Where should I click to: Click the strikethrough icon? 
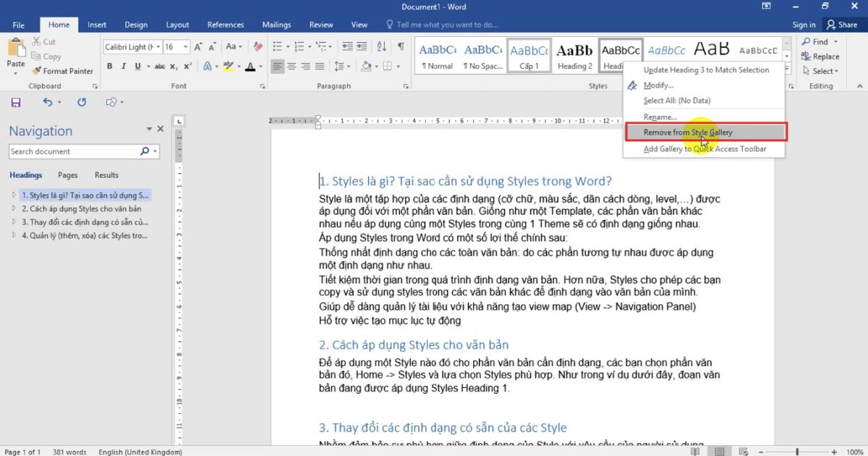pos(161,66)
